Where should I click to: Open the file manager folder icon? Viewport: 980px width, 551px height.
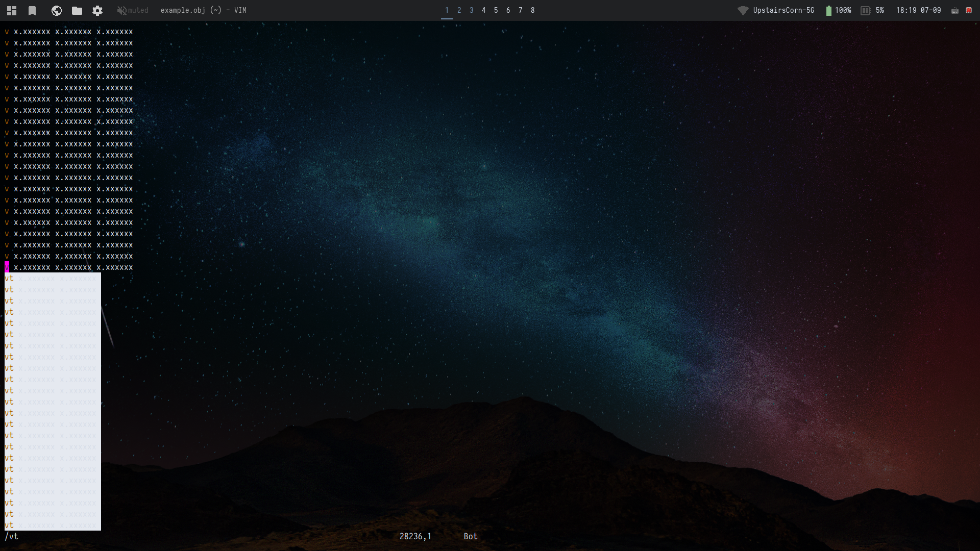[77, 10]
